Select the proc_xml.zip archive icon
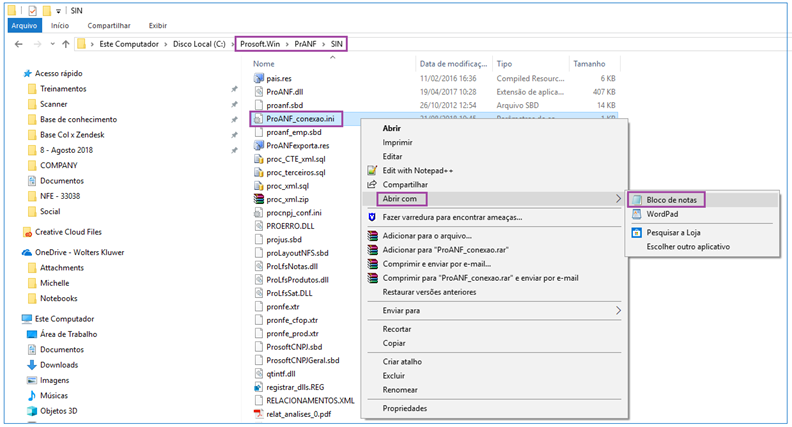 259,199
